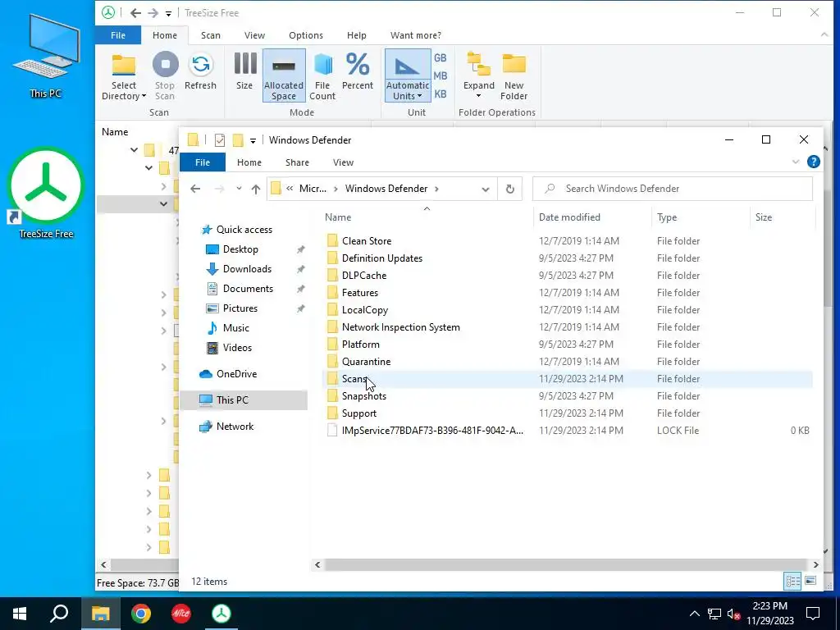840x630 pixels.
Task: Open Windows Start menu
Action: coord(20,614)
